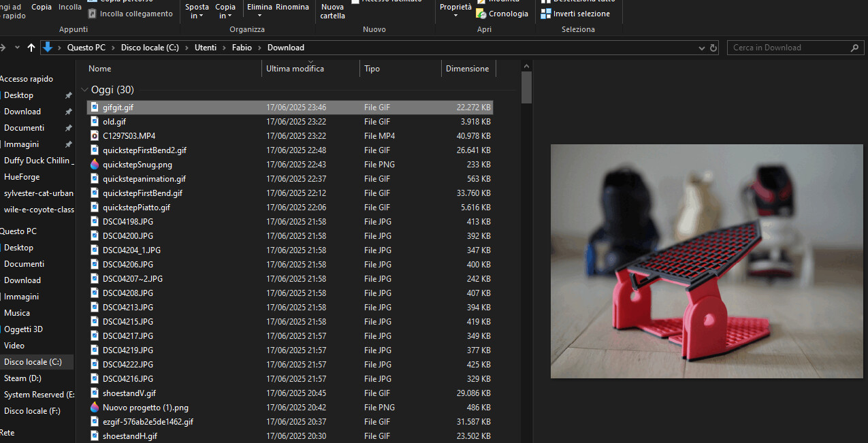Viewport: 868px width, 443px height.
Task: Select the Nuovo progetto (1).png file icon
Action: (95, 408)
